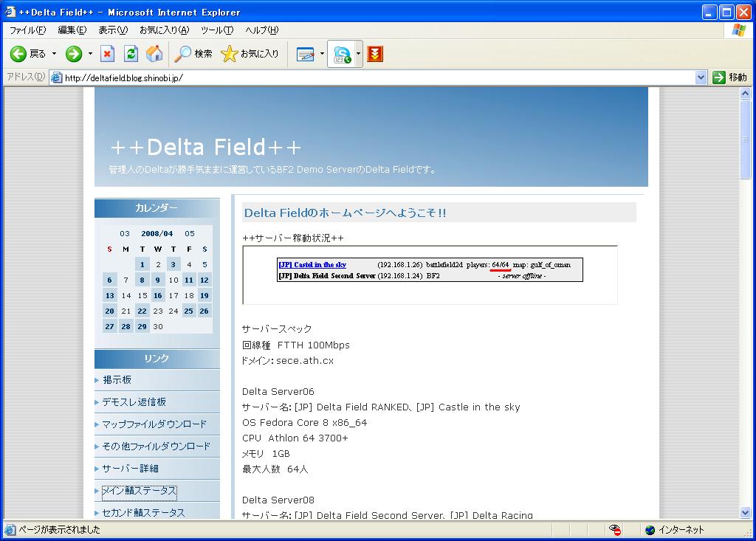Open the 編集(E) menu

click(x=72, y=30)
